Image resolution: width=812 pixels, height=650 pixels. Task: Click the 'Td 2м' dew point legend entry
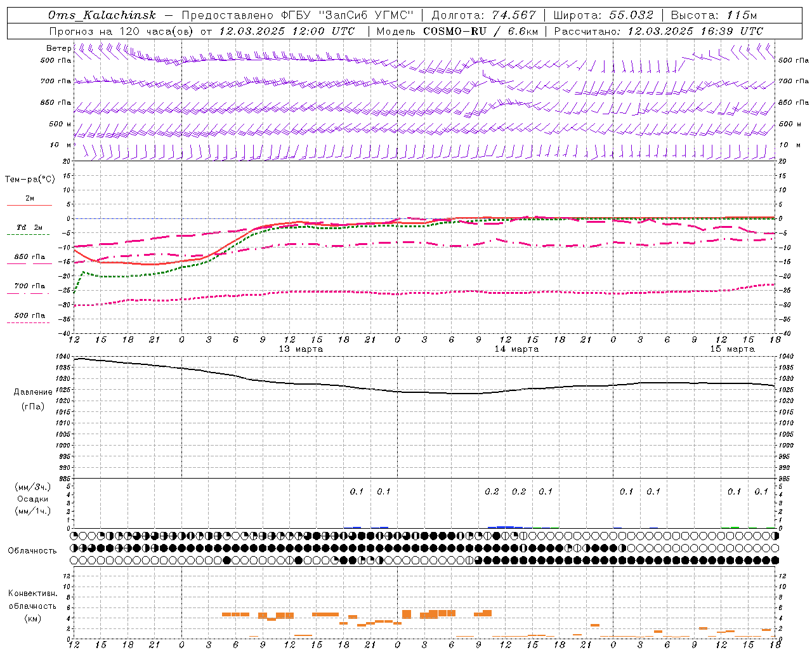(30, 227)
